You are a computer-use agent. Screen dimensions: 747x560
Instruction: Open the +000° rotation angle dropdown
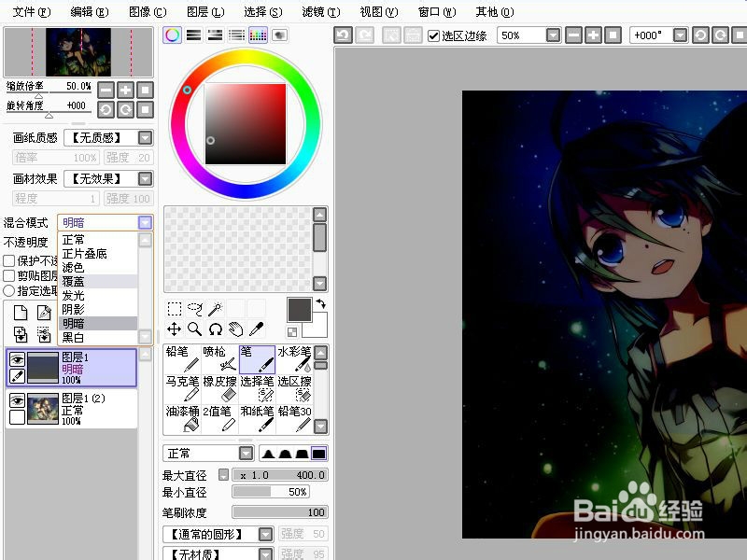[681, 35]
